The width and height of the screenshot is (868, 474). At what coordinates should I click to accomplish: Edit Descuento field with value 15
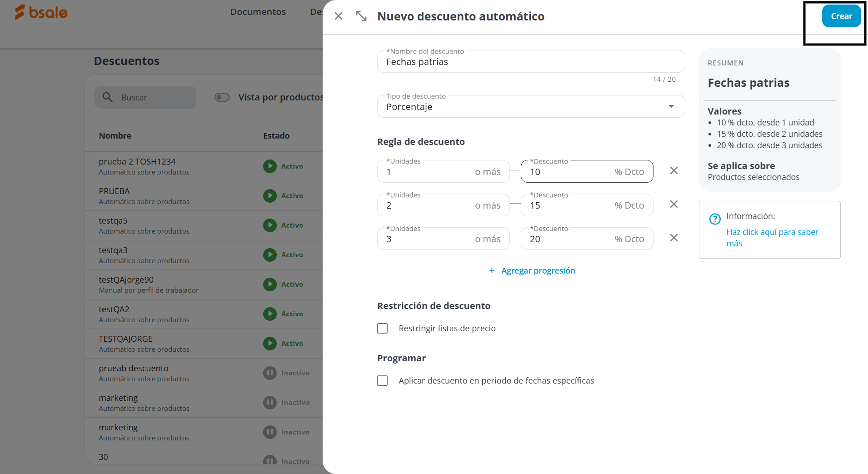pos(587,205)
